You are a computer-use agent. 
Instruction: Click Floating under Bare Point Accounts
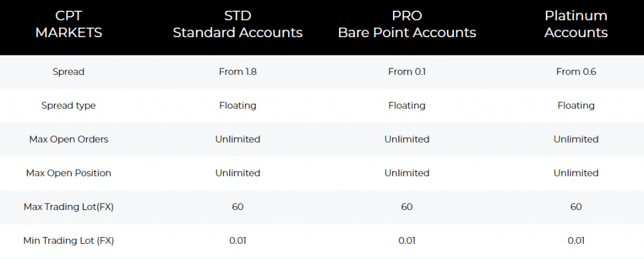pyautogui.click(x=407, y=106)
